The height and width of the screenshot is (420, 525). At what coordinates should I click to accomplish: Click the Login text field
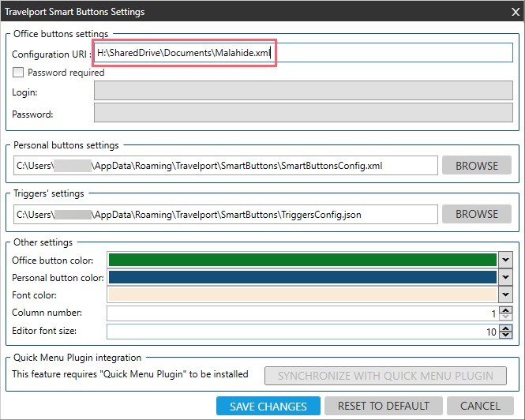303,92
